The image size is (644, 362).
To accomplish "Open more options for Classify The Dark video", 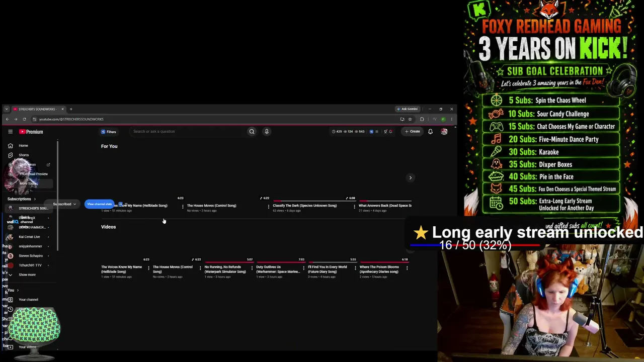I will pyautogui.click(x=354, y=206).
